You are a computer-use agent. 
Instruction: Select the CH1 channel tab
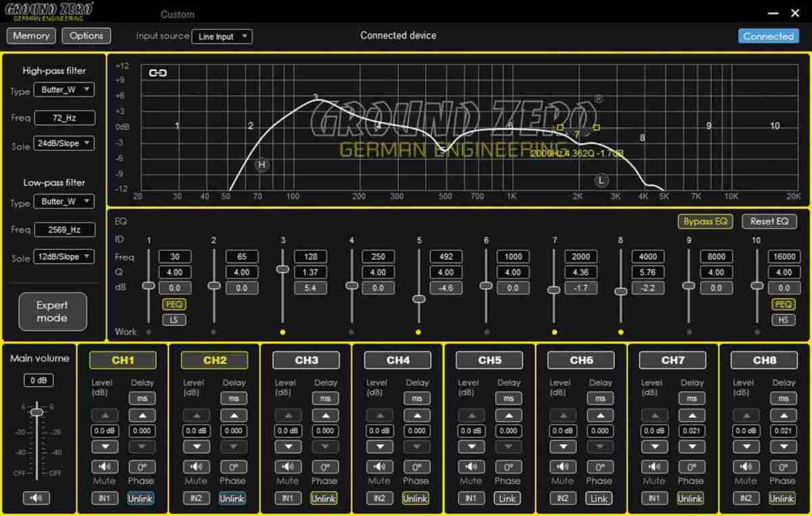(x=122, y=360)
